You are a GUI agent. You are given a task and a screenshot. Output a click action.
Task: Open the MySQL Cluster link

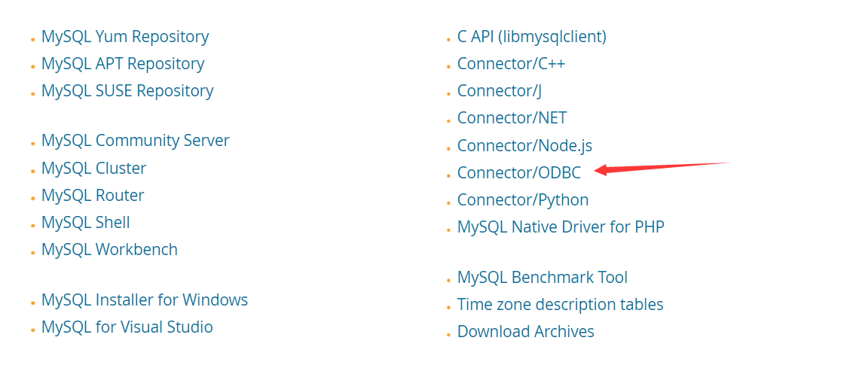pos(94,168)
